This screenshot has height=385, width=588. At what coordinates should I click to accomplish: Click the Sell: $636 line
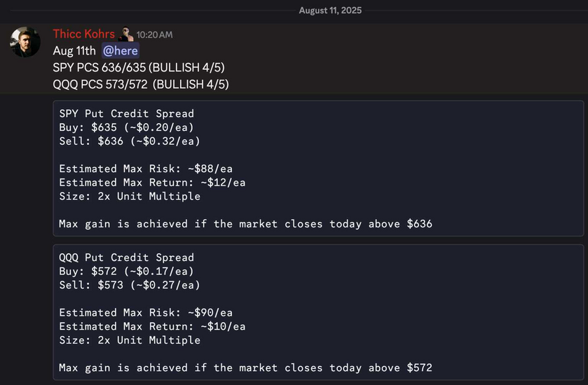[x=130, y=141]
